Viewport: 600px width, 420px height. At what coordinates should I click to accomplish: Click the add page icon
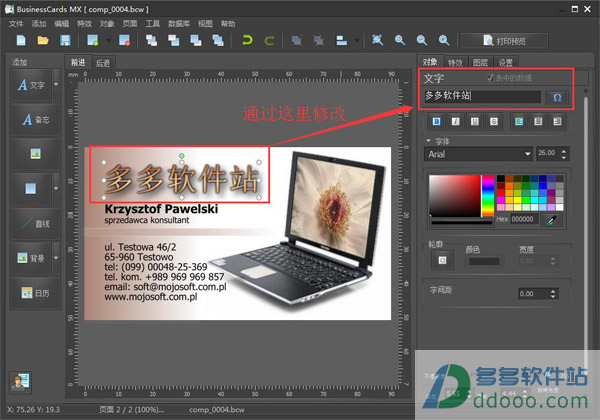pyautogui.click(x=93, y=40)
